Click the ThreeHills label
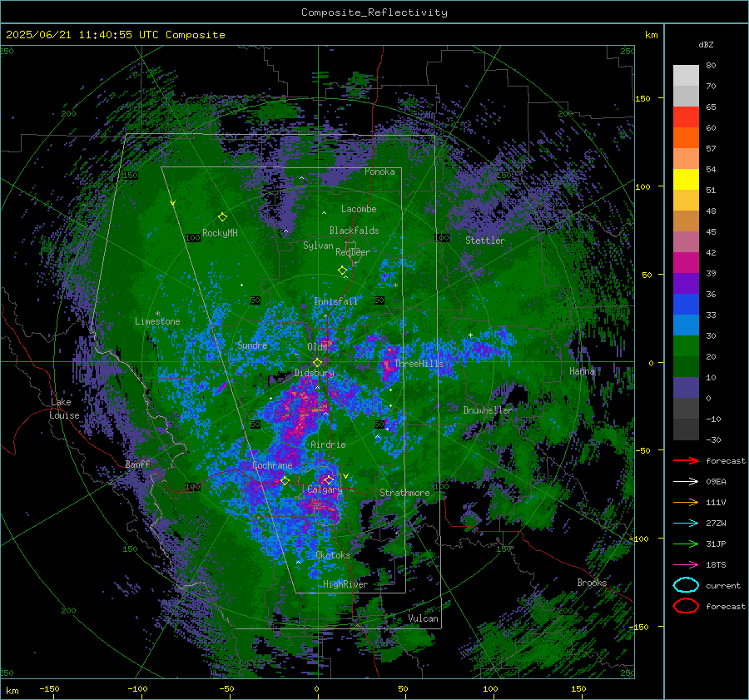Image resolution: width=749 pixels, height=700 pixels. pos(419,364)
